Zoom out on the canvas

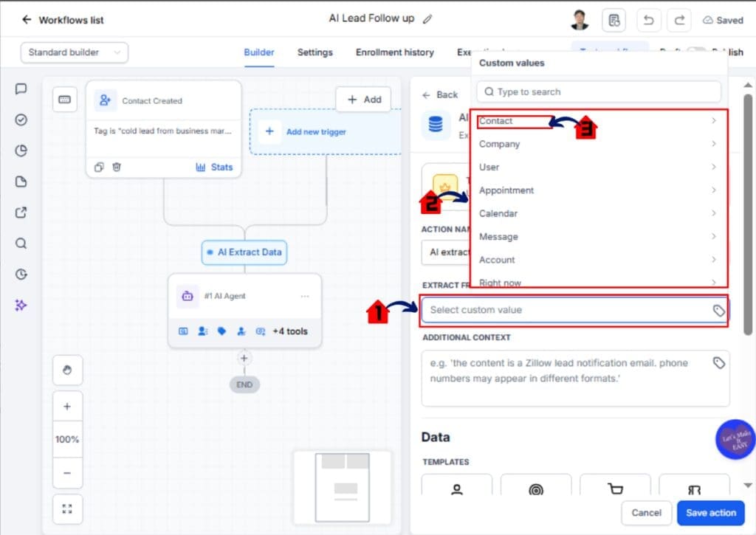[x=67, y=473]
